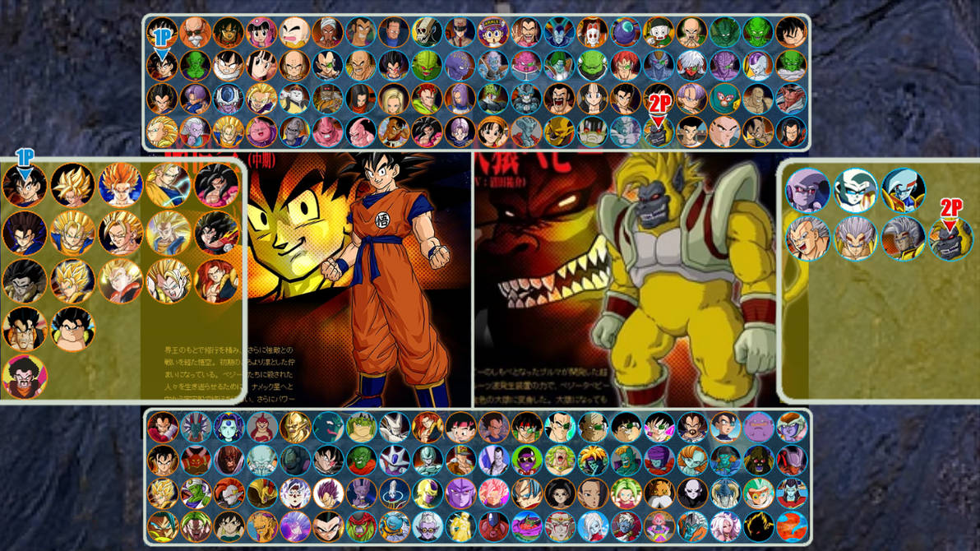
Task: Choose the red planet icon in bottom roster
Action: point(791,526)
